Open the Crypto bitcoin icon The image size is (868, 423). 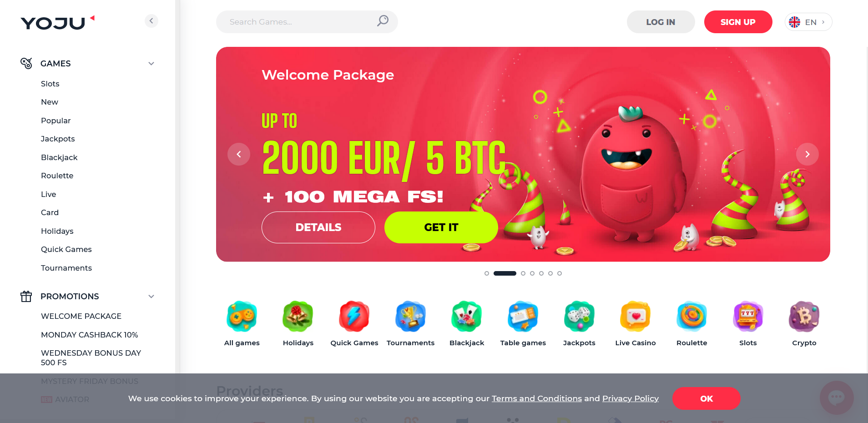(804, 316)
